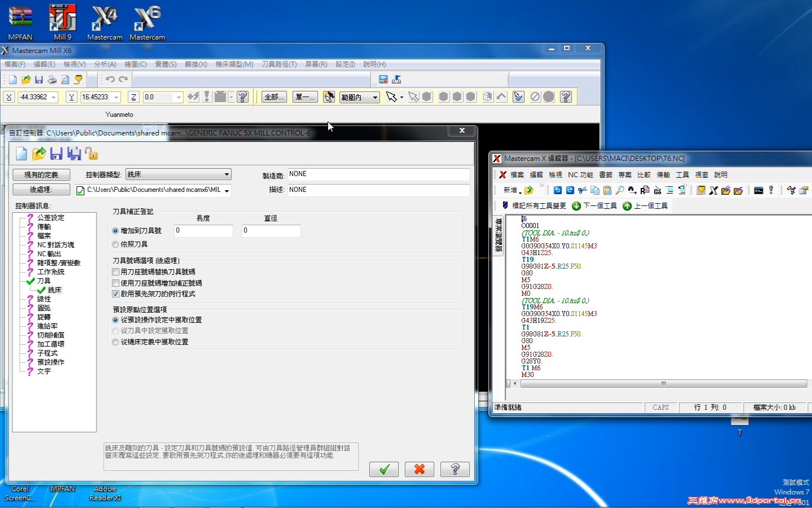Open the post processor path dropdown
The image size is (812, 508).
click(x=227, y=191)
